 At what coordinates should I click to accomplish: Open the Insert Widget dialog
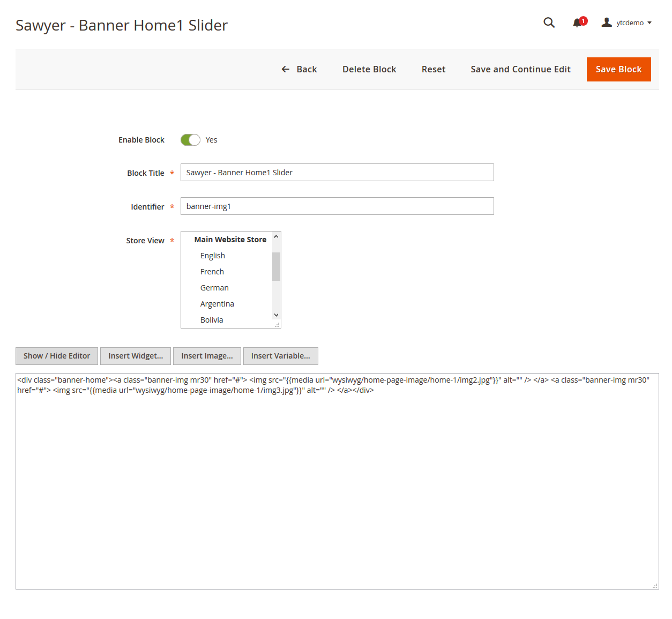(x=136, y=356)
